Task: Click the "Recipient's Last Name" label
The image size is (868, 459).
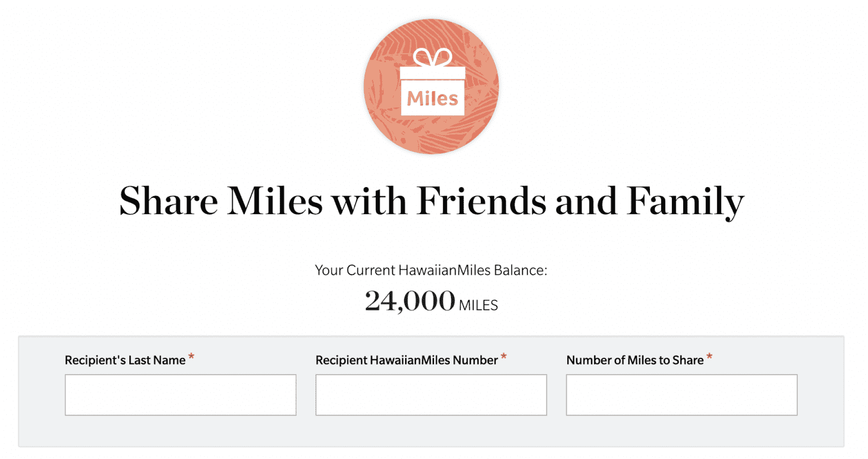Action: click(x=125, y=361)
